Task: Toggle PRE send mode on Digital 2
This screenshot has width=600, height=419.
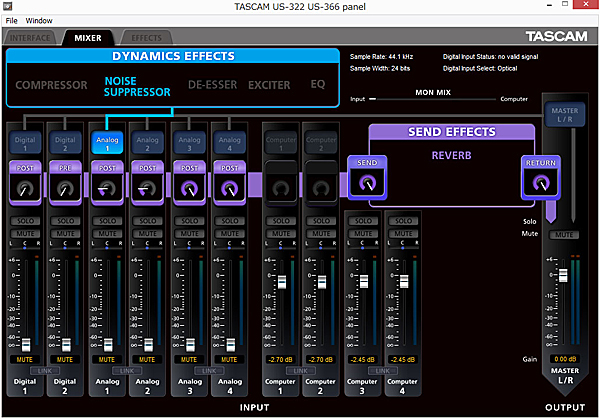Action: click(66, 168)
